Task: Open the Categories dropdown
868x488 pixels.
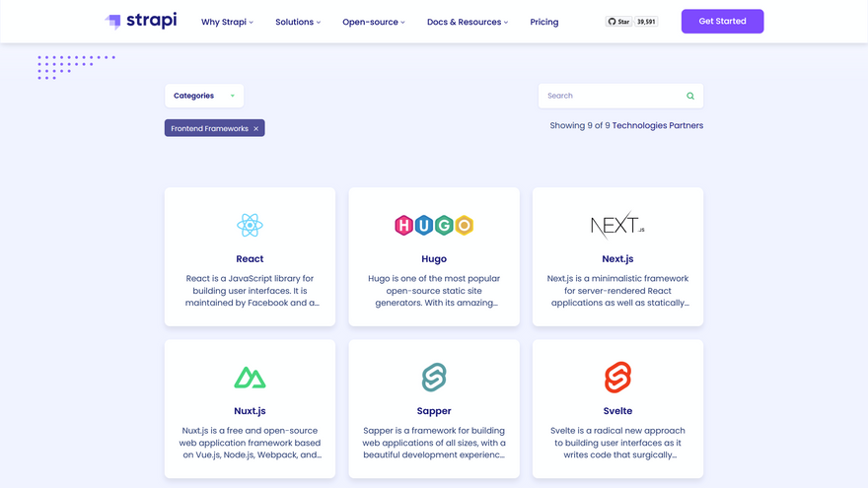Action: point(204,96)
